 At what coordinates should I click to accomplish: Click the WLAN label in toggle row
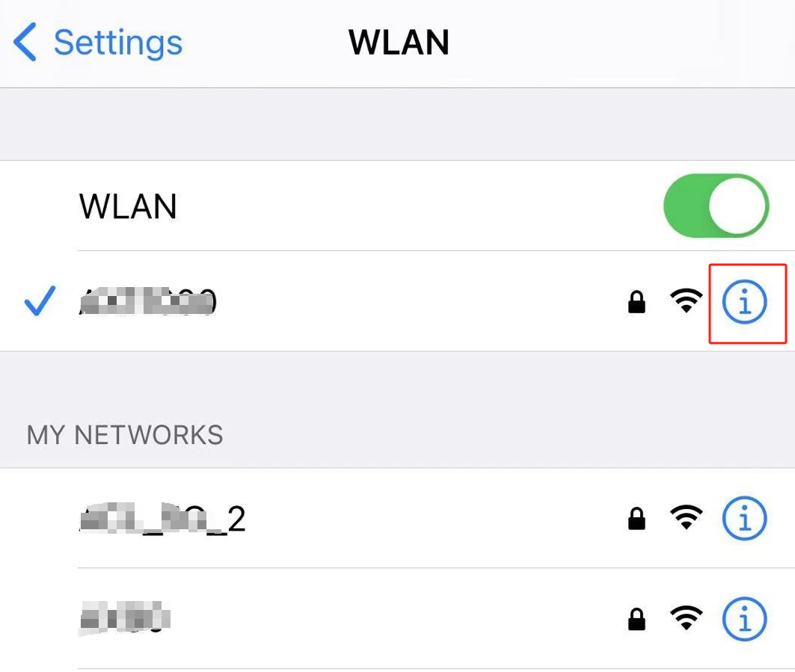pos(128,207)
